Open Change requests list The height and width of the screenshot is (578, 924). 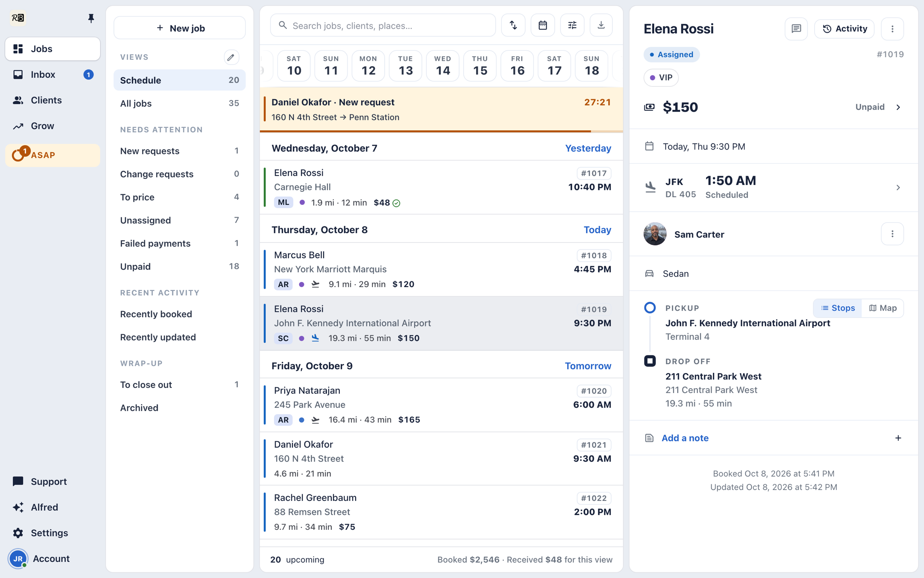[180, 174]
